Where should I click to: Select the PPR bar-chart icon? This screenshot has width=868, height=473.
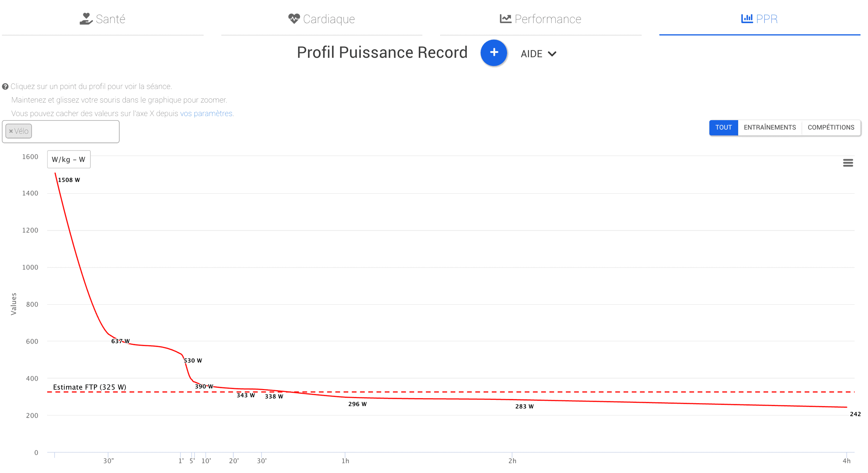[x=748, y=18]
